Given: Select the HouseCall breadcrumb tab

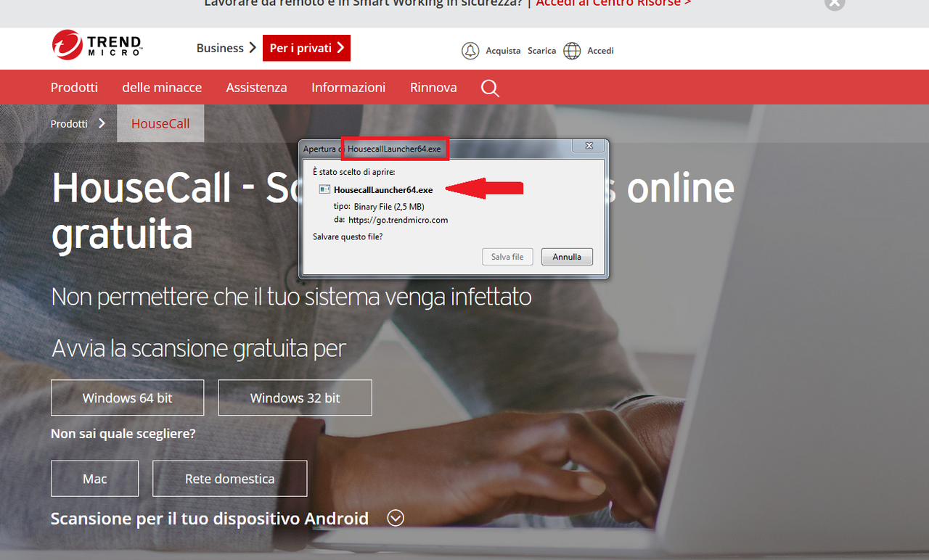Looking at the screenshot, I should coord(160,123).
